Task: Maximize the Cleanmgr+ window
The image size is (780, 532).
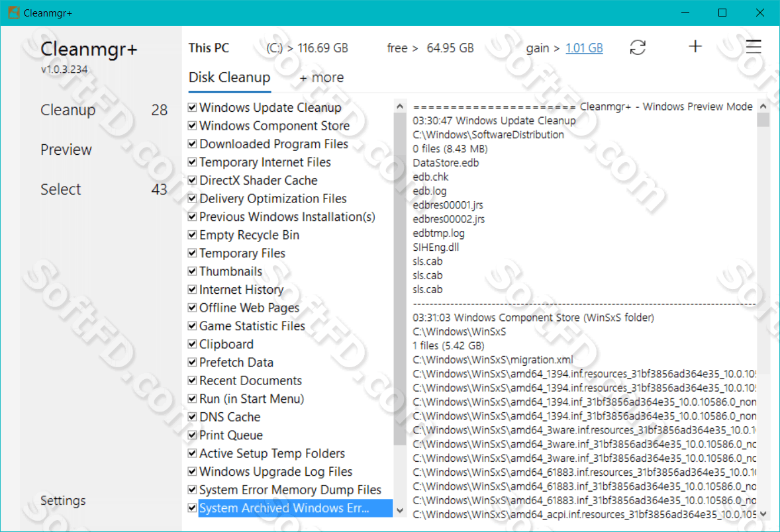Action: pyautogui.click(x=722, y=13)
